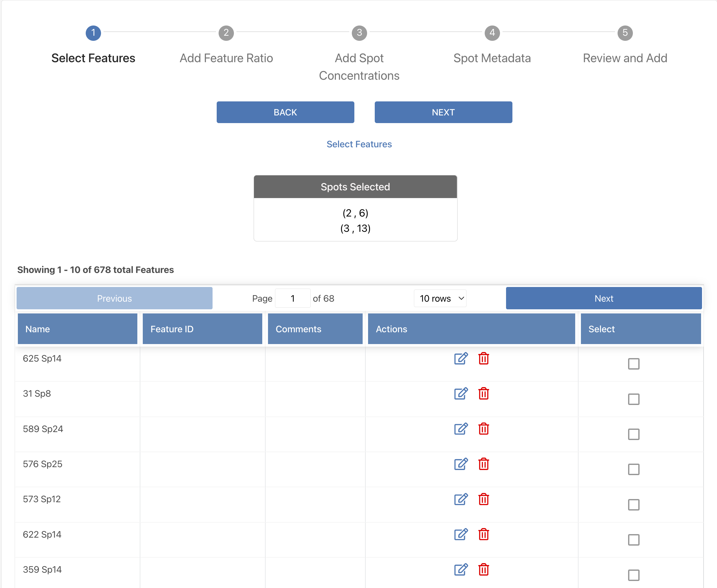Click trash icon for 573 Sp12
Viewport: 717px width, 588px height.
coord(483,499)
